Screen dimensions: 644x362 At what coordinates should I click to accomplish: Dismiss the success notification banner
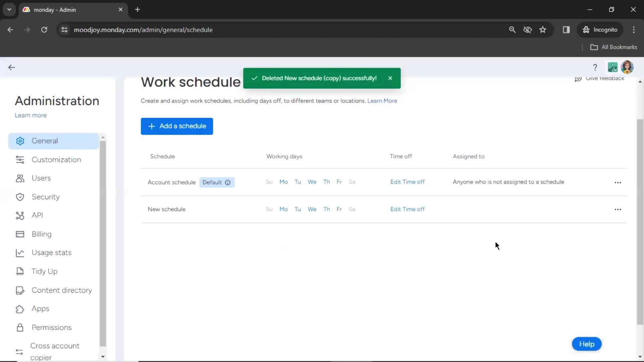pos(390,78)
